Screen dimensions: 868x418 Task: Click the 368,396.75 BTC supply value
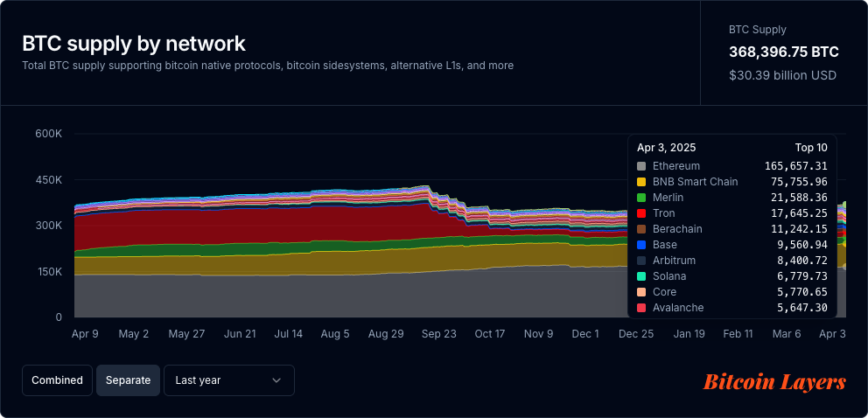coord(783,52)
